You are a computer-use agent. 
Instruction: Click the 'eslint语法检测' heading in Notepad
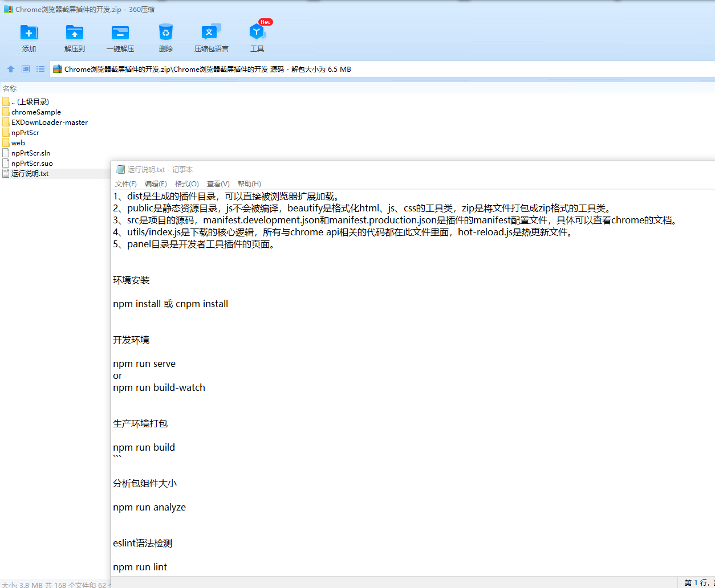pos(143,543)
